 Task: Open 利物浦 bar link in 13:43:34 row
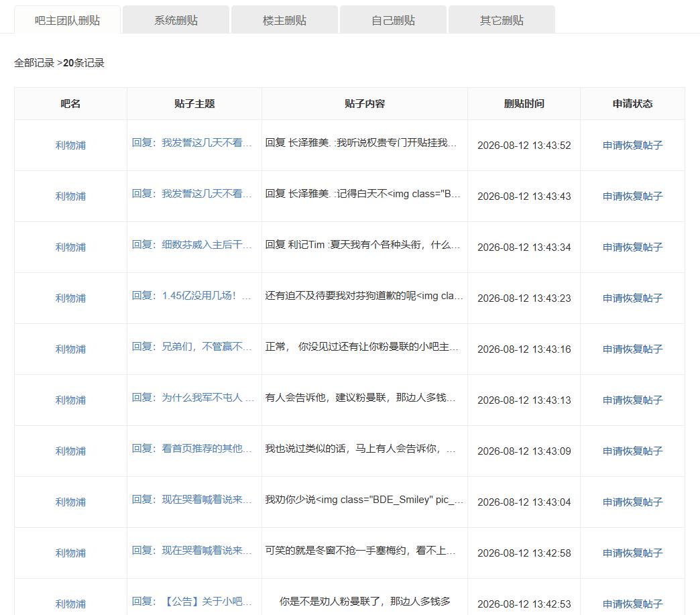(x=70, y=247)
